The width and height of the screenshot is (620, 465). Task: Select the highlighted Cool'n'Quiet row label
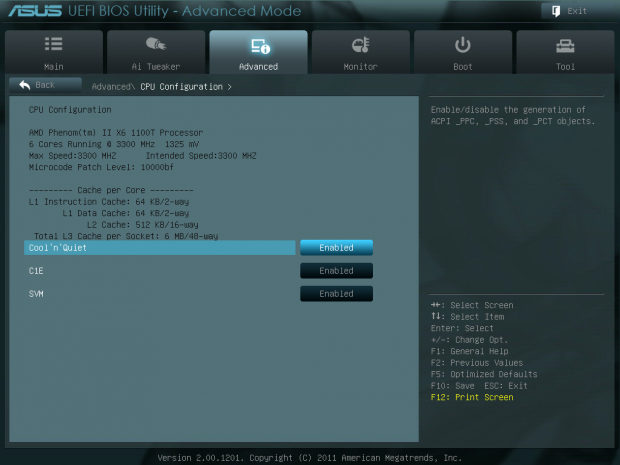pos(58,248)
